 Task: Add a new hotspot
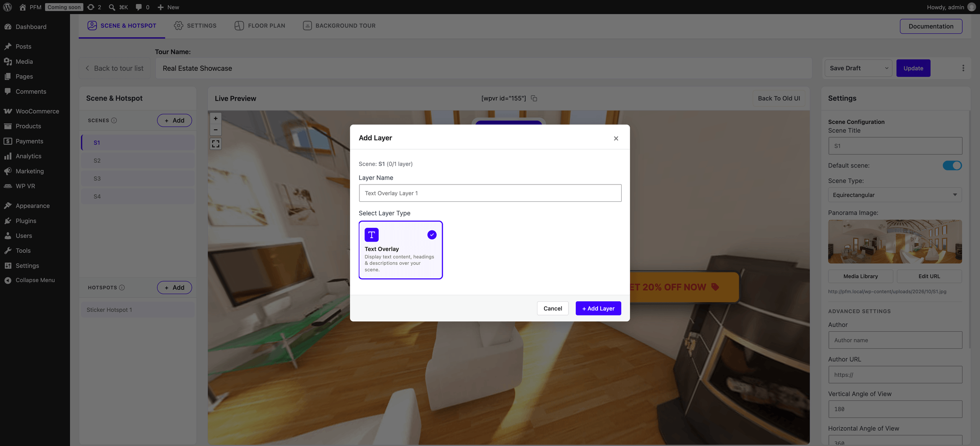174,288
